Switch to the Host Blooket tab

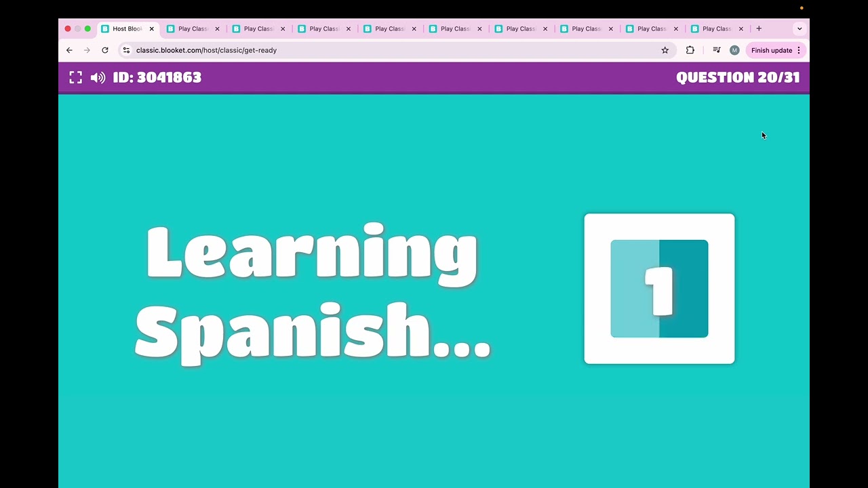point(127,28)
